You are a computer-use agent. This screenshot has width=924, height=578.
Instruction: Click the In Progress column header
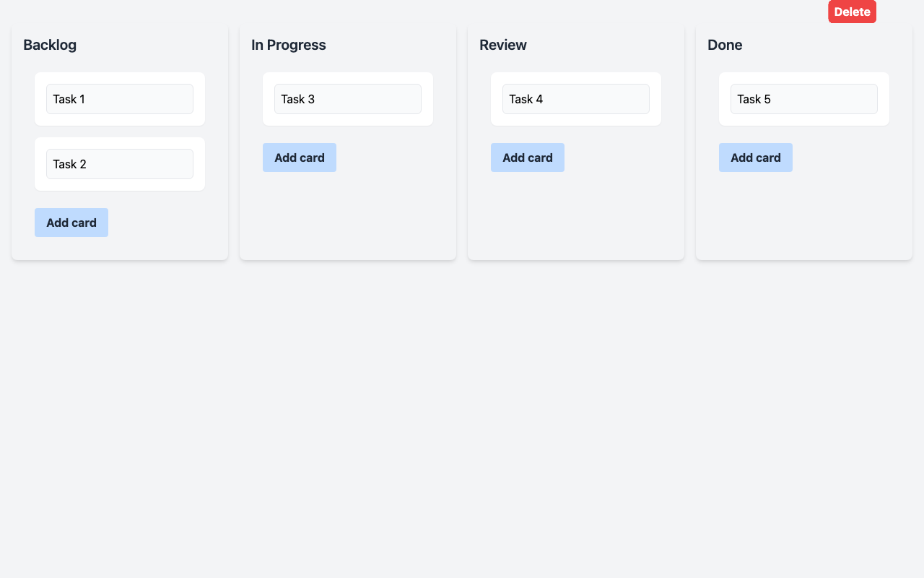(287, 45)
